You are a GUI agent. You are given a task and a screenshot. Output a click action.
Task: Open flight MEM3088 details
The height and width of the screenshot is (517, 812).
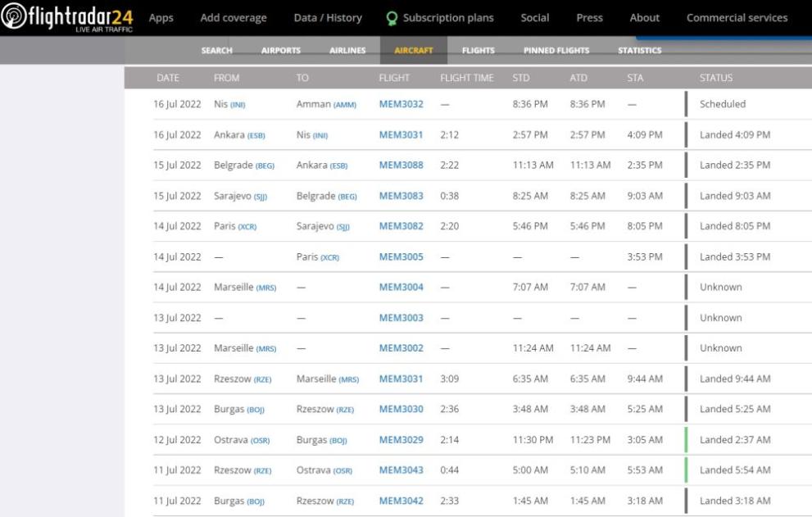coord(401,166)
